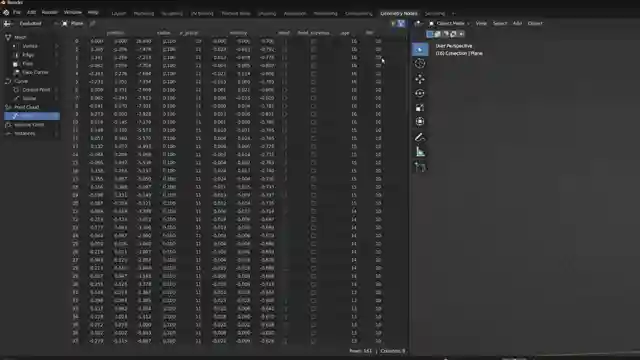
Task: Open spreadsheet editor type dropdown
Action: tap(8, 24)
